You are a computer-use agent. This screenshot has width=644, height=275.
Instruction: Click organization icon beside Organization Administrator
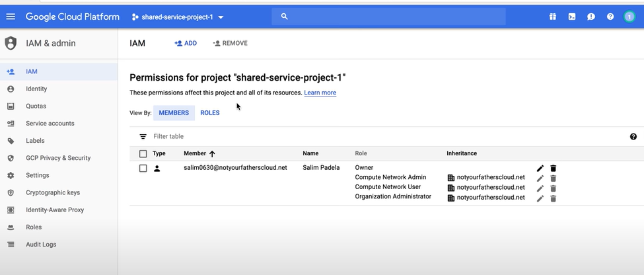451,198
